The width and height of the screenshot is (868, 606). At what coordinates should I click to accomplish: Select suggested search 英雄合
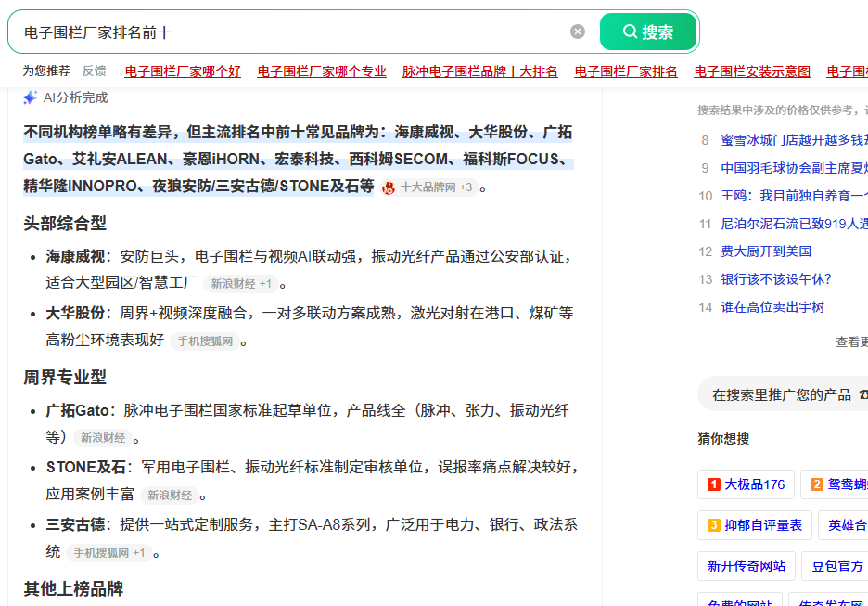843,525
